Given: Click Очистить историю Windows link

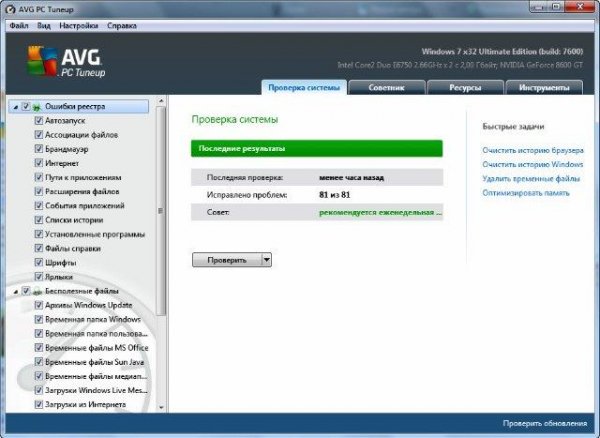Looking at the screenshot, I should tap(532, 164).
